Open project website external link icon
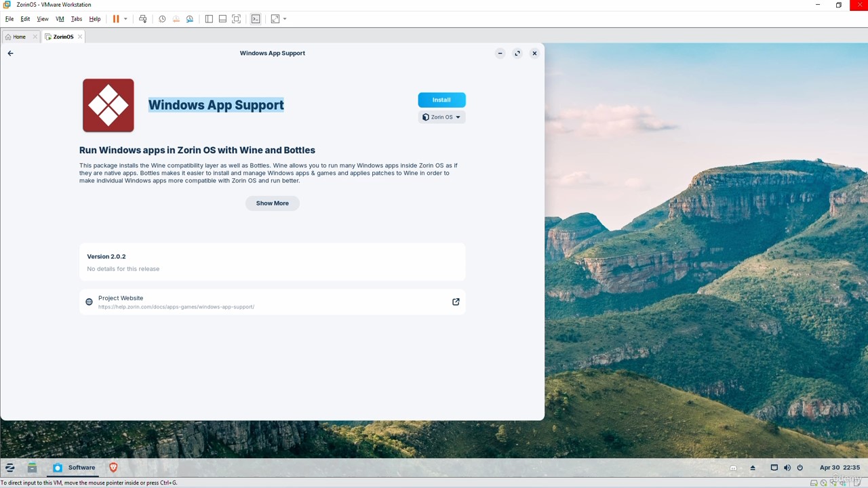868x488 pixels. tap(456, 302)
